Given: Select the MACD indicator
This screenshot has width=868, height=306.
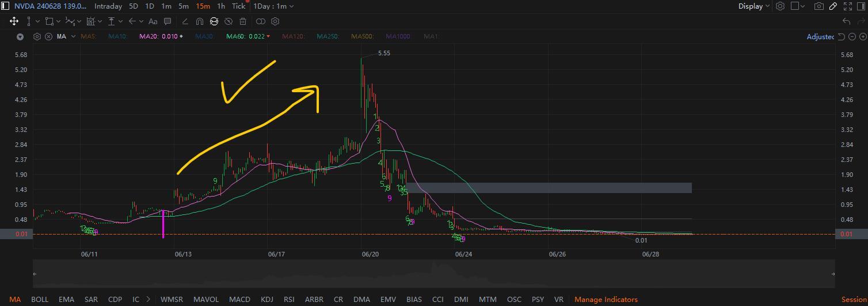Looking at the screenshot, I should coord(239,299).
